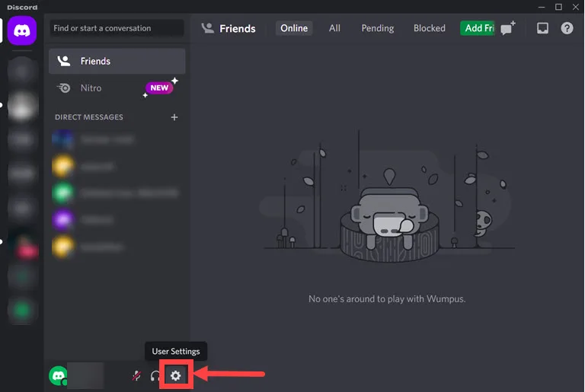Image resolution: width=585 pixels, height=392 pixels.
Task: Switch to the Pending tab
Action: pyautogui.click(x=378, y=28)
